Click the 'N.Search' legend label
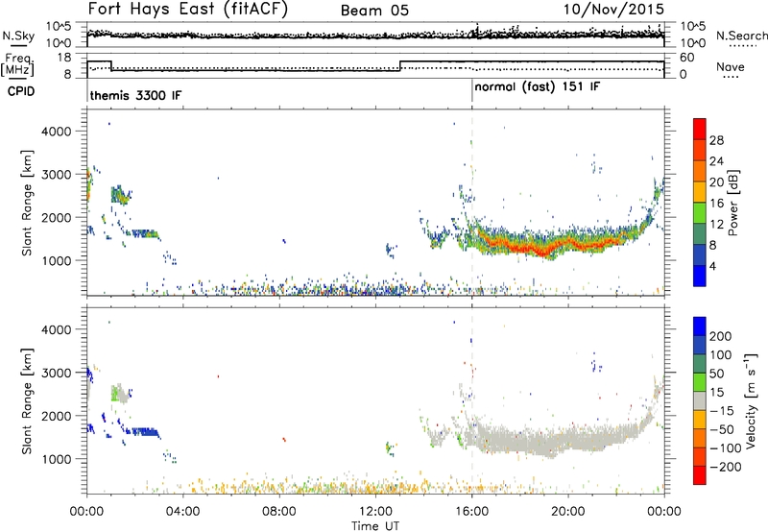 click(741, 36)
